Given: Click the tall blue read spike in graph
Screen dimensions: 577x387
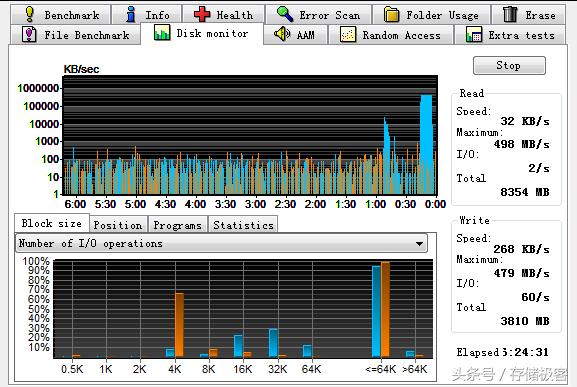Looking at the screenshot, I should coord(426,144).
